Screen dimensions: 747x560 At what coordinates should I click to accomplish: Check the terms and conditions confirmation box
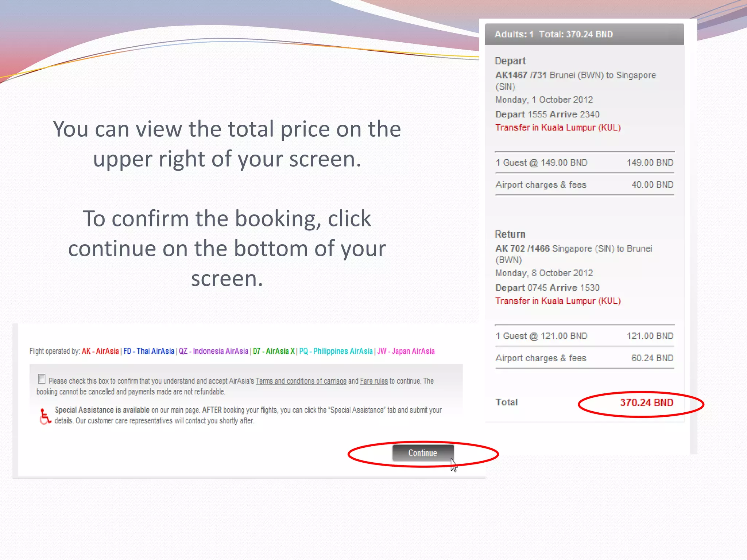point(42,379)
